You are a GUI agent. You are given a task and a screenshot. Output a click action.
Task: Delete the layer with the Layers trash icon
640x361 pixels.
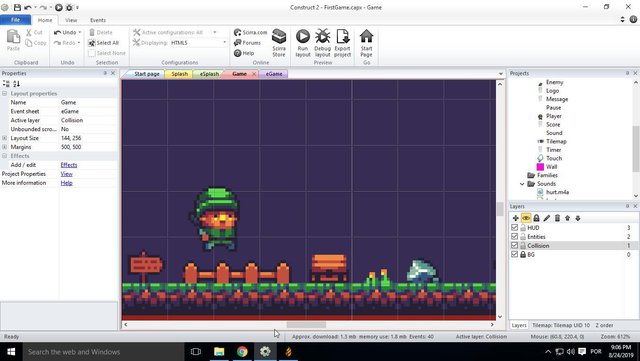coord(557,218)
